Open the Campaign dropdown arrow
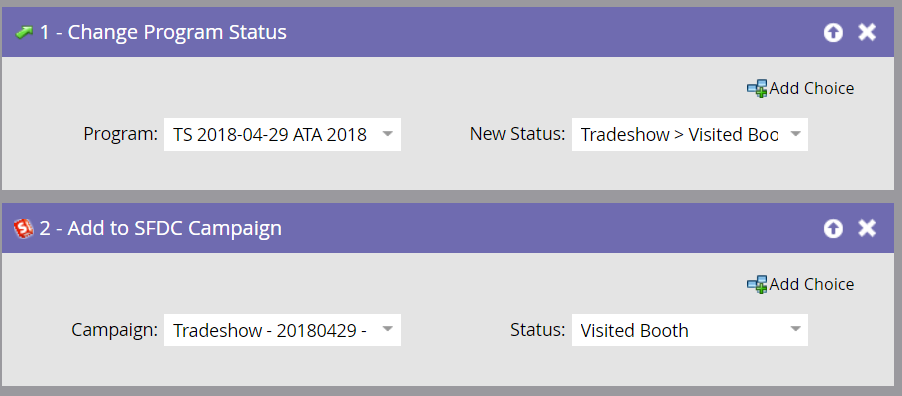The height and width of the screenshot is (396, 902). click(x=388, y=330)
